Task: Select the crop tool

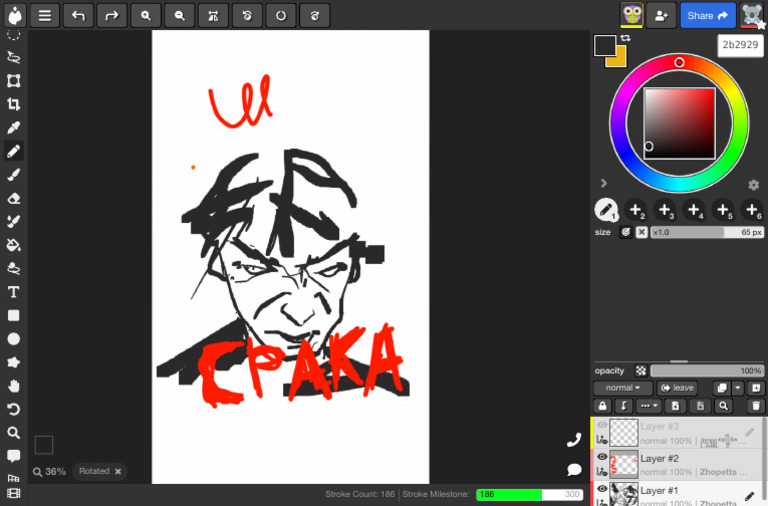Action: coord(14,104)
